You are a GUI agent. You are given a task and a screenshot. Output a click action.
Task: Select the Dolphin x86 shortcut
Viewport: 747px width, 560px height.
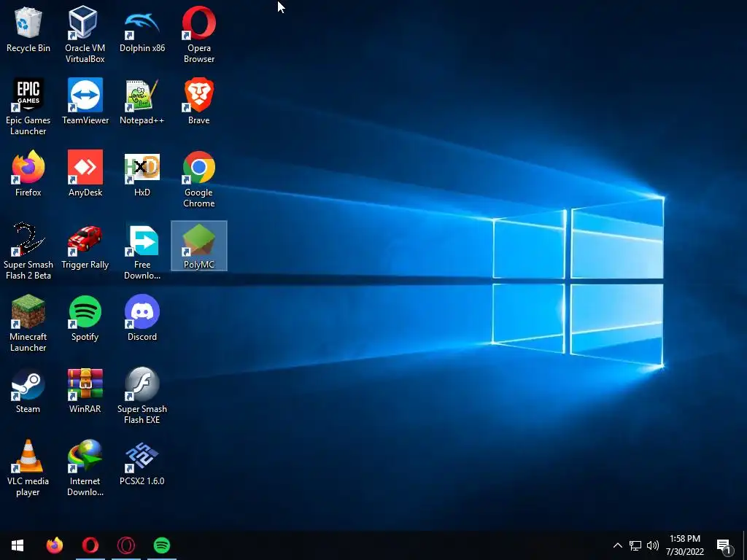point(142,30)
